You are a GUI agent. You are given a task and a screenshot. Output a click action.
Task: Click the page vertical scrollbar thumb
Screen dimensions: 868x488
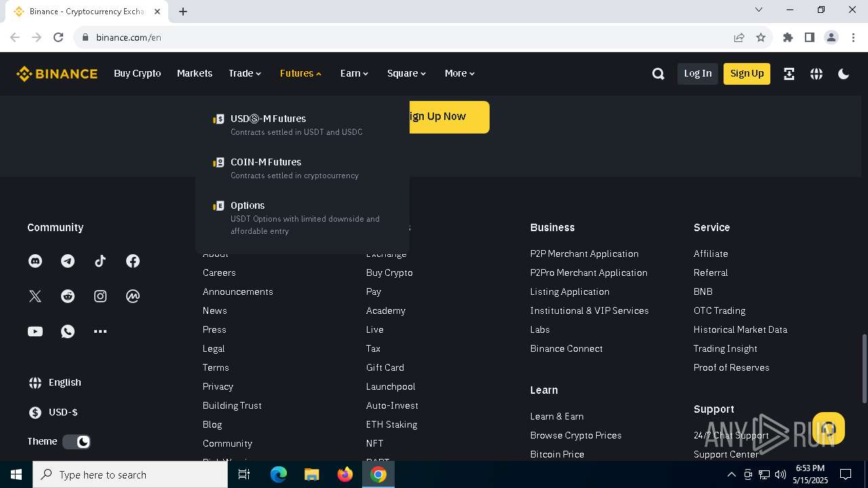tap(864, 369)
